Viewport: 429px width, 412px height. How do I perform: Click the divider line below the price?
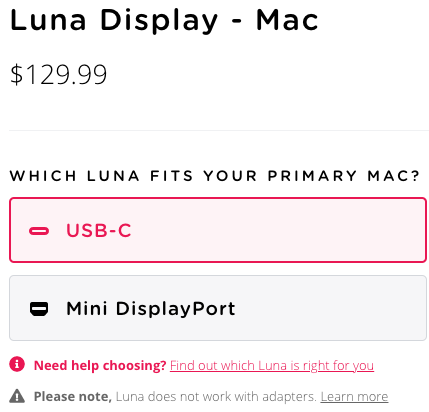click(219, 130)
